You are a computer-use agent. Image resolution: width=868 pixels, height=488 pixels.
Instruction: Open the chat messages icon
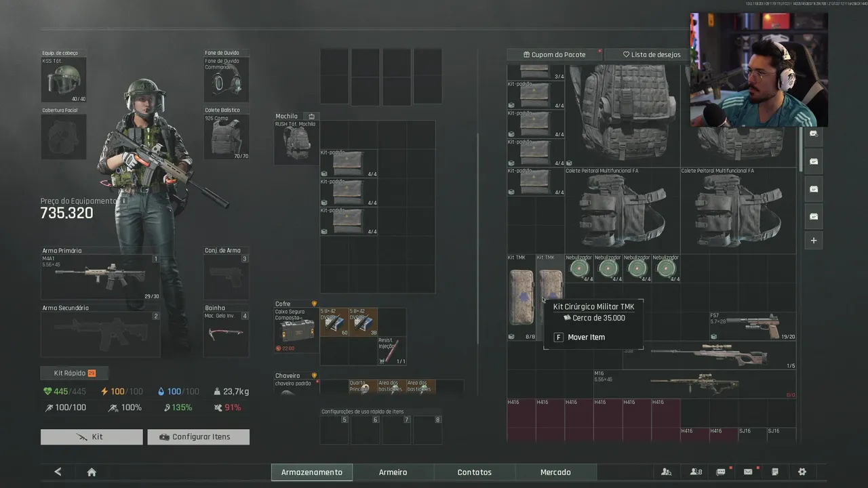(x=721, y=472)
